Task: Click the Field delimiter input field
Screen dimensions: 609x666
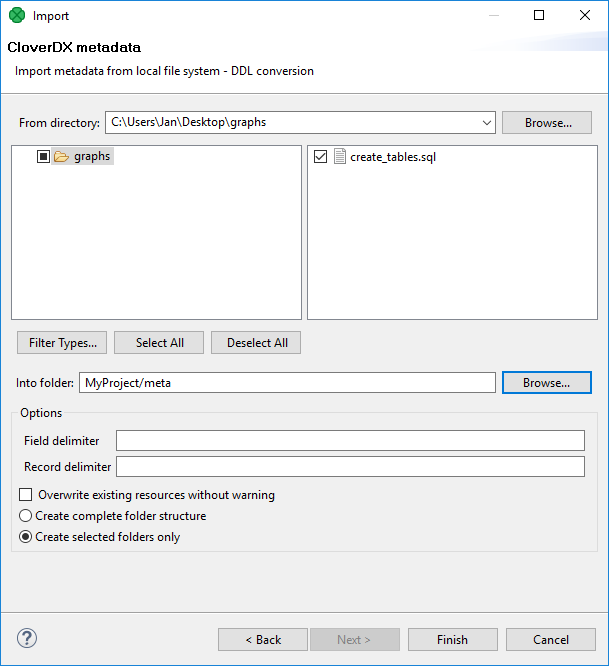Action: pyautogui.click(x=350, y=441)
